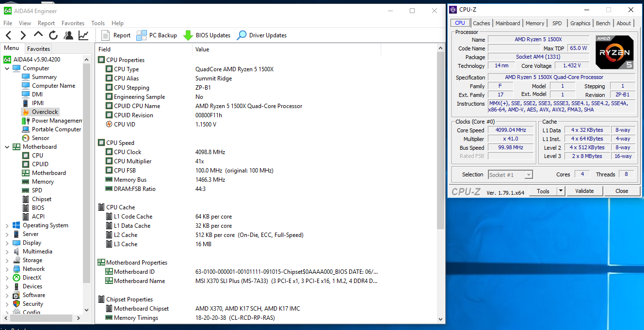Open the Bench tab in CPU-Z

[x=603, y=23]
